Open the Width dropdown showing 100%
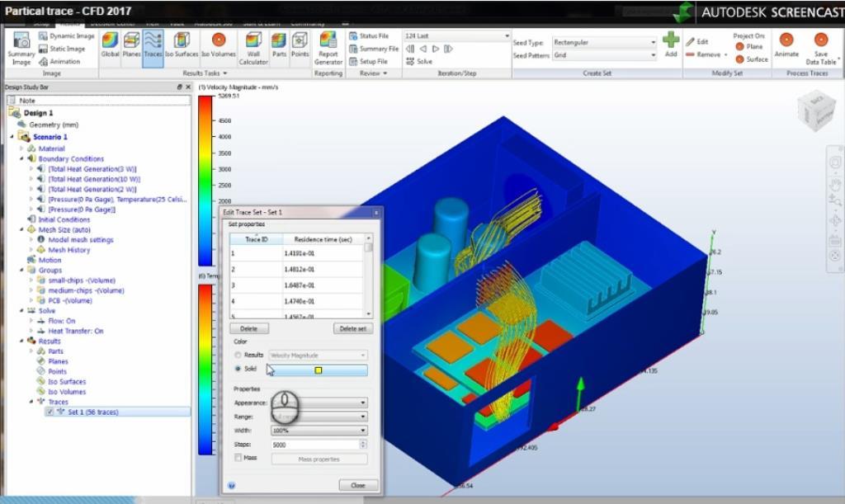Image resolution: width=845 pixels, height=504 pixels. [x=319, y=431]
